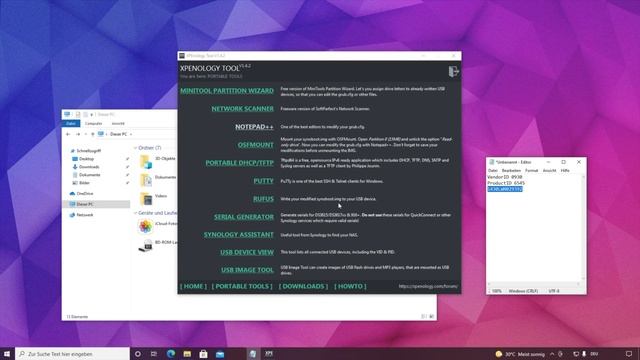Select 3D-Objekte folder icon
The width and height of the screenshot is (640, 360).
146,161
